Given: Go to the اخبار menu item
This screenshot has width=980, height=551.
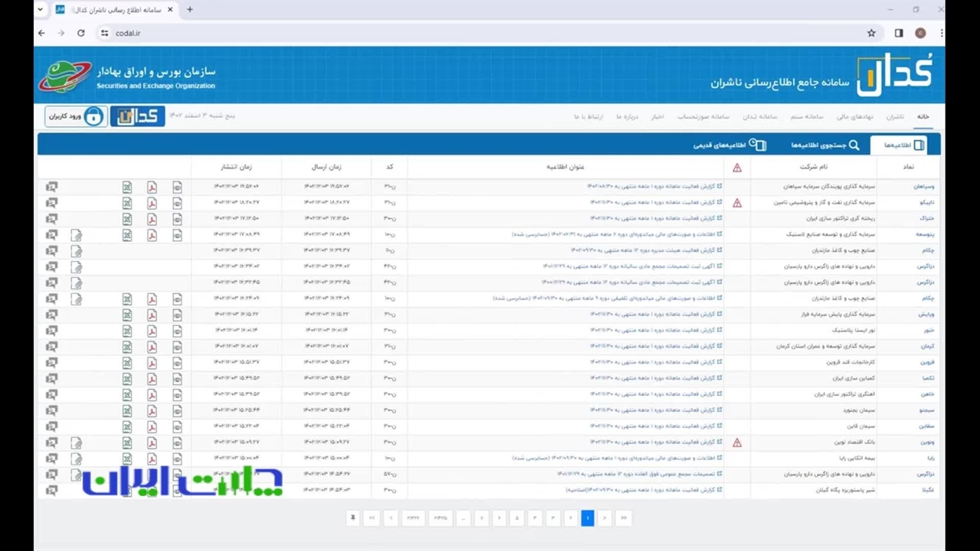Looking at the screenshot, I should click(x=657, y=116).
